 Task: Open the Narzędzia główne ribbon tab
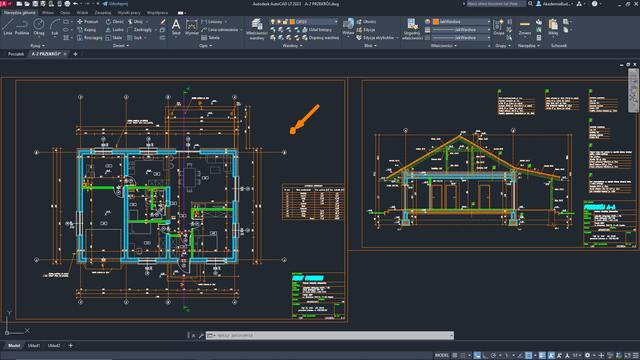[20, 13]
